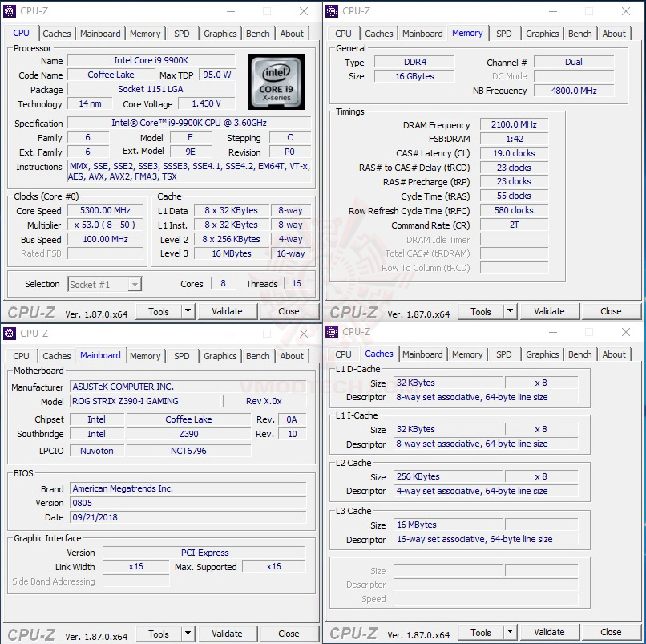Image resolution: width=646 pixels, height=644 pixels.
Task: Open the About tab
Action: 292,34
